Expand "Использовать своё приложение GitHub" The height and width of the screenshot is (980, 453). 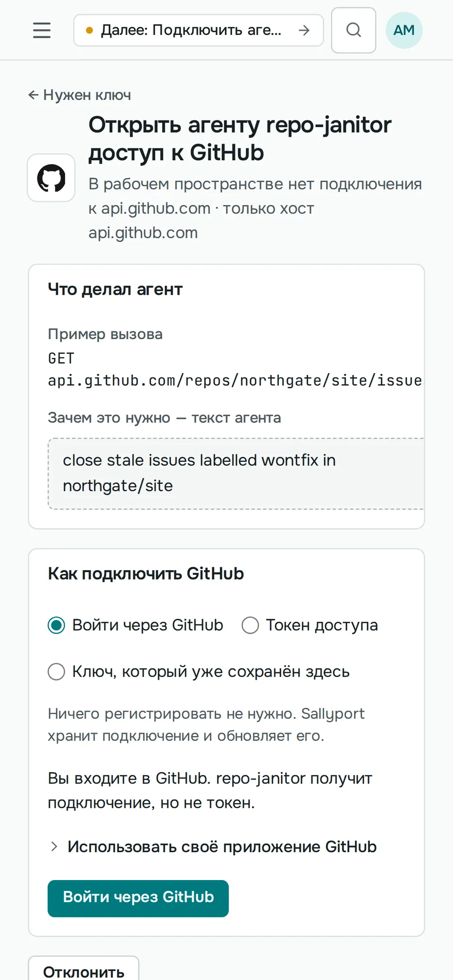point(213,847)
